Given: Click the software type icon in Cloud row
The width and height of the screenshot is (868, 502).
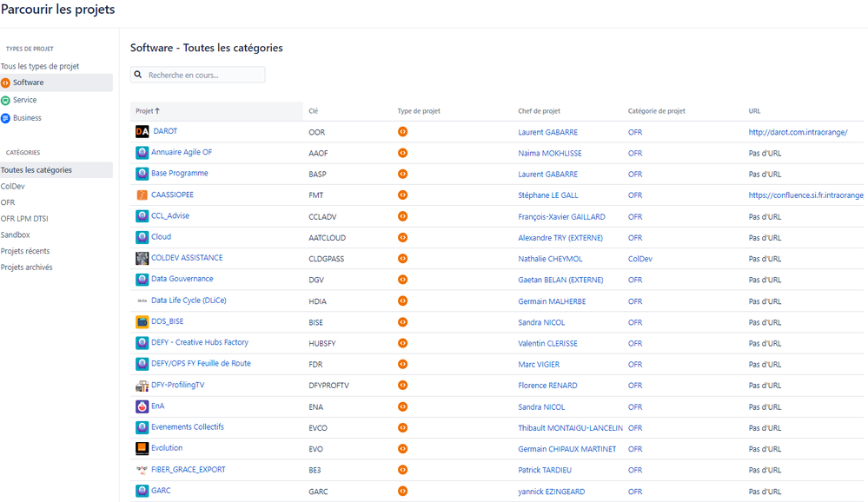Looking at the screenshot, I should click(402, 237).
